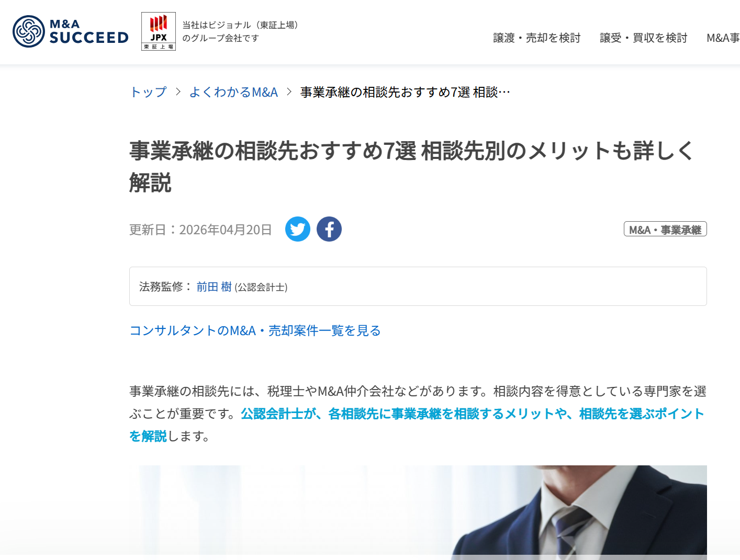Click the article title heading

pyautogui.click(x=412, y=166)
